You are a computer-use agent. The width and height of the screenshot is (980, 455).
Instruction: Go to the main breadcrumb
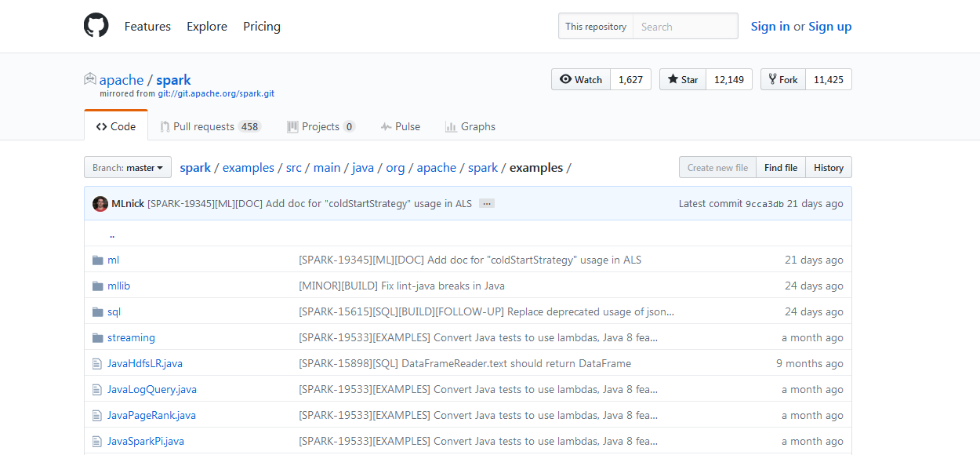click(327, 167)
